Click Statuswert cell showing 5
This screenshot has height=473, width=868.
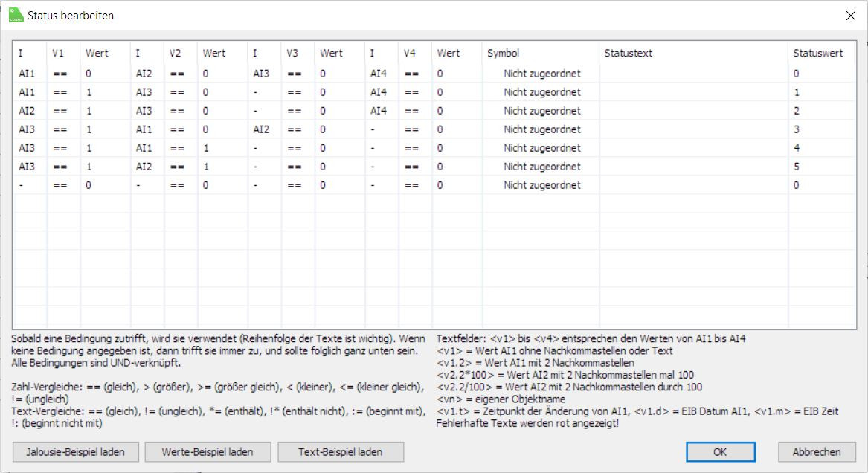822,167
